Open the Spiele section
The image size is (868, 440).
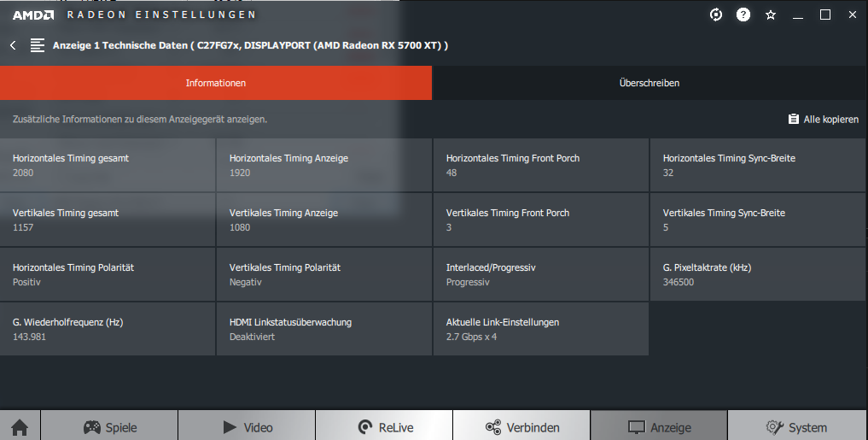[109, 425]
